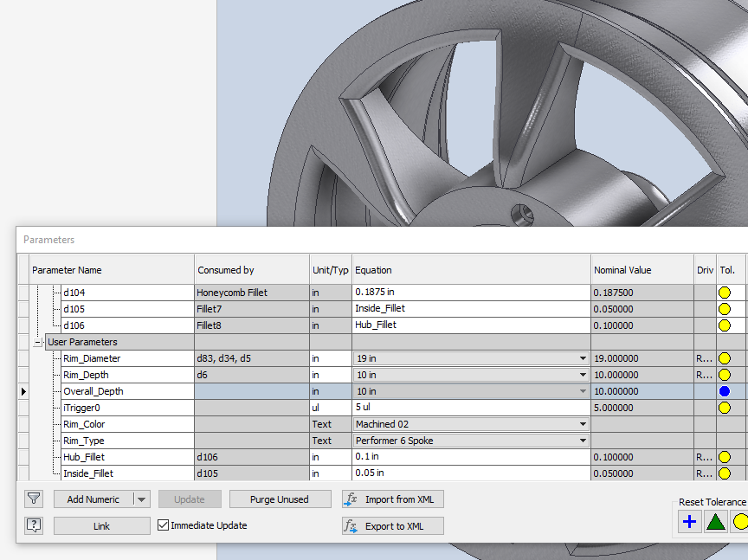Click the yellow circle Reset Tolerance icon
The image size is (748, 560).
click(x=740, y=522)
